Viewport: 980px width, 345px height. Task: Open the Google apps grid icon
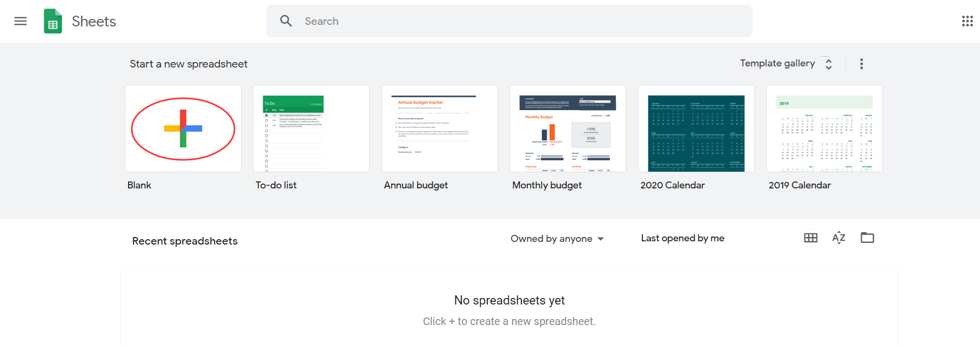[x=967, y=21]
